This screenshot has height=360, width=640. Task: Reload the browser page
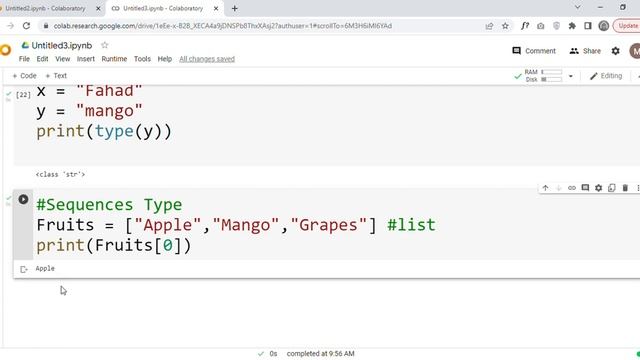(x=27, y=26)
